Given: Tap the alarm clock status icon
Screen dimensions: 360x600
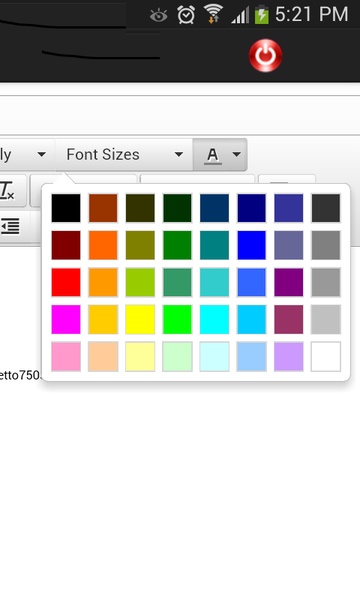Looking at the screenshot, I should (186, 15).
